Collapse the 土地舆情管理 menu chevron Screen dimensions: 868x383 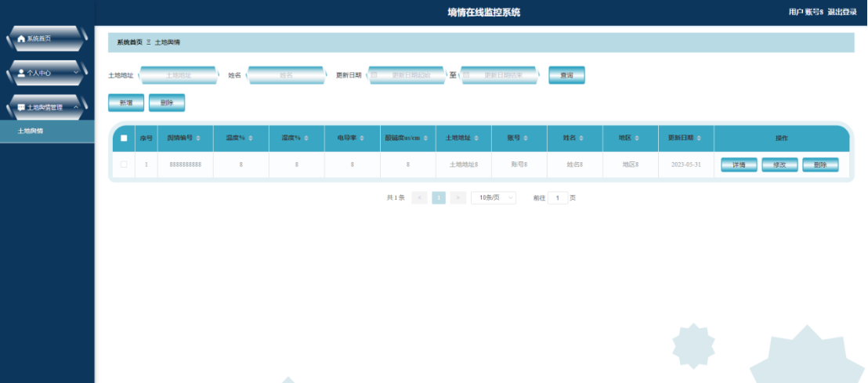coord(77,107)
